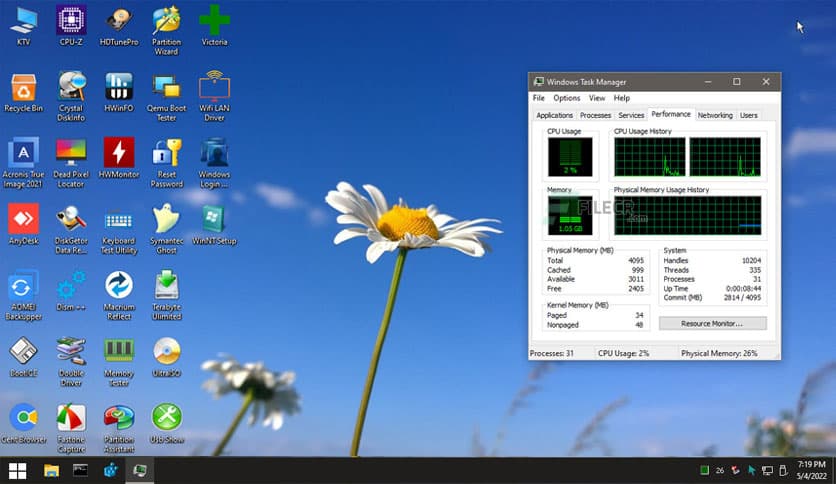Viewport: 836px width, 484px height.
Task: Switch to the Processes tab
Action: pos(595,116)
